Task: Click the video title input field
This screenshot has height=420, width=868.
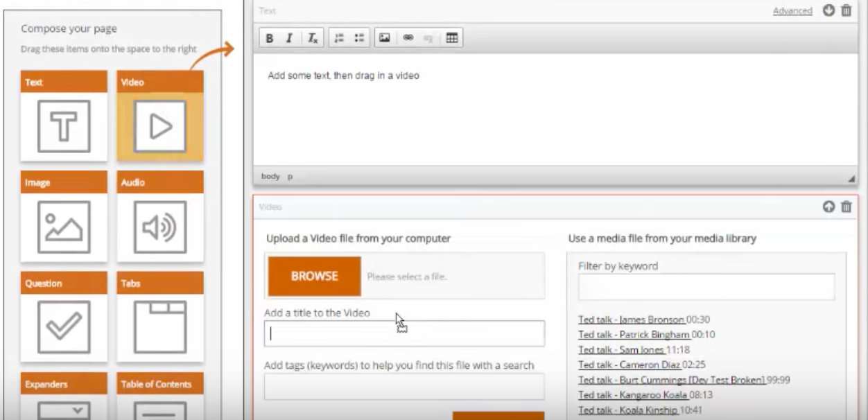Action: pos(404,333)
